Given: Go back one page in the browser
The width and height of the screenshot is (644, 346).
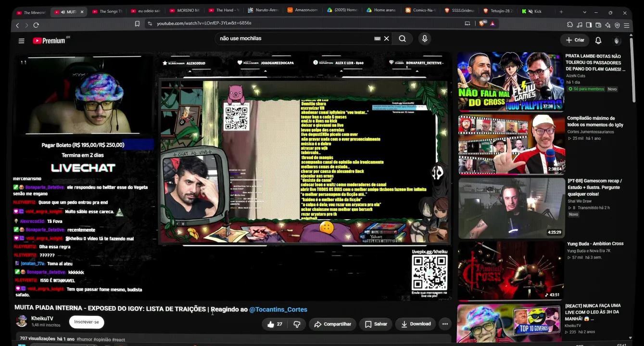Looking at the screenshot, I should 18,25.
